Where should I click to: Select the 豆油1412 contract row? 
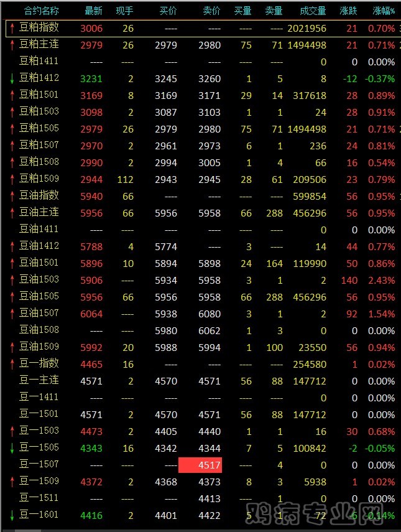[x=203, y=246]
